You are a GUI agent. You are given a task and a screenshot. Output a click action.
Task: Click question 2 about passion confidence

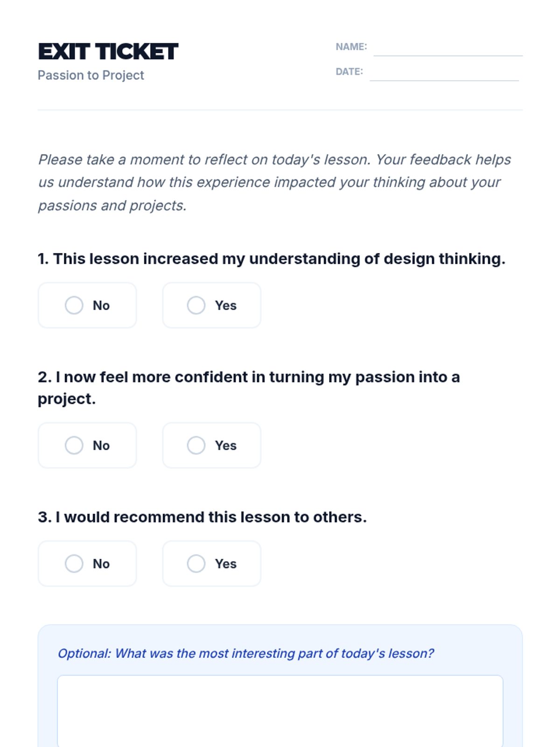249,388
